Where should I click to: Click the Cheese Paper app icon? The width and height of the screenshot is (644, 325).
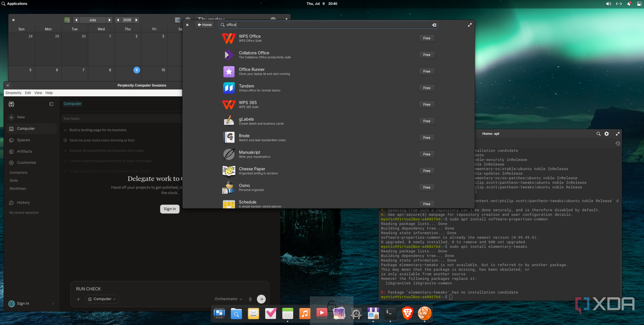229,171
